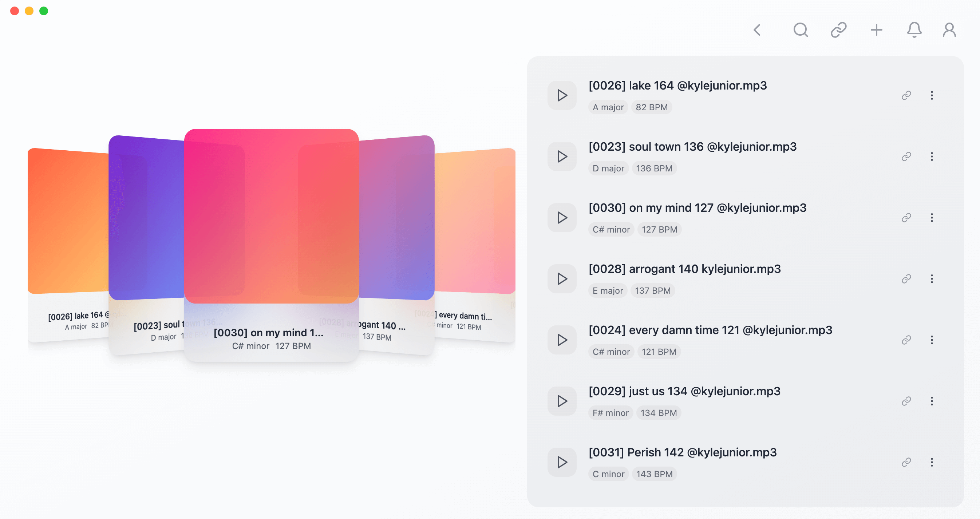
Task: Play the soul town 136 track
Action: pyautogui.click(x=562, y=157)
